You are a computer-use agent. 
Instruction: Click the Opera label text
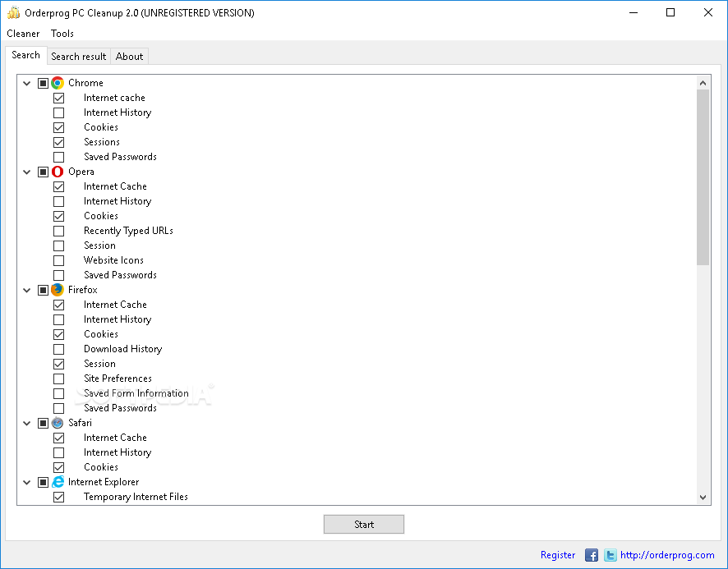[x=81, y=172]
